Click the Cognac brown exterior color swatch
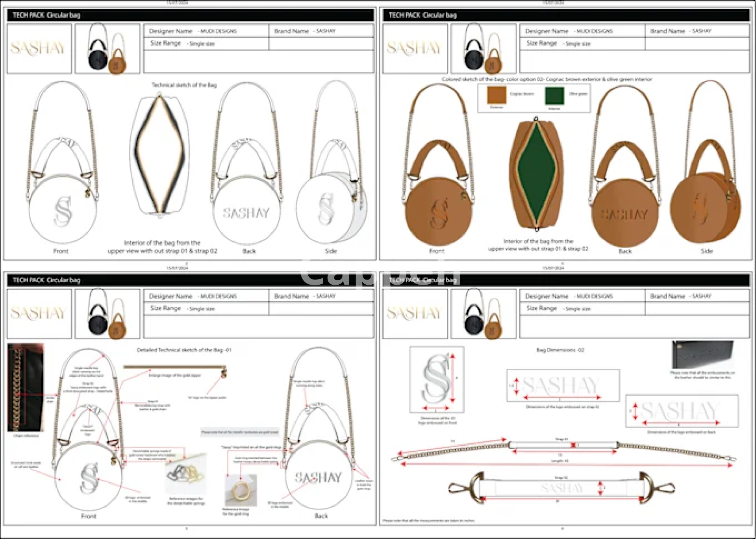This screenshot has height=539, width=756. 496,95
